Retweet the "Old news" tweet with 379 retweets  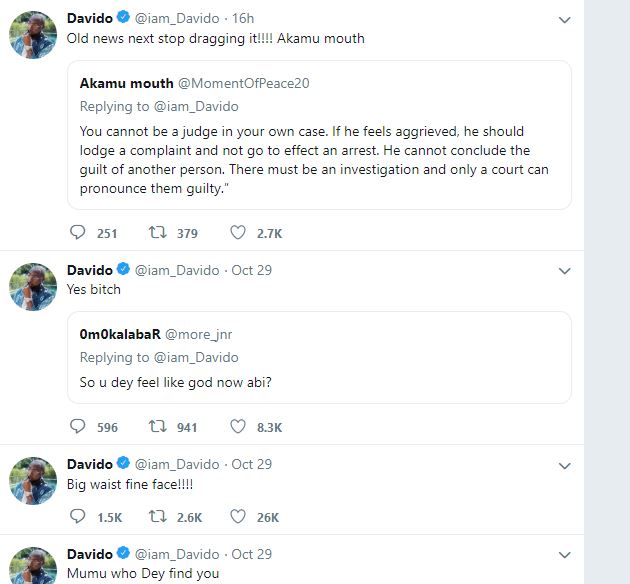pyautogui.click(x=157, y=233)
